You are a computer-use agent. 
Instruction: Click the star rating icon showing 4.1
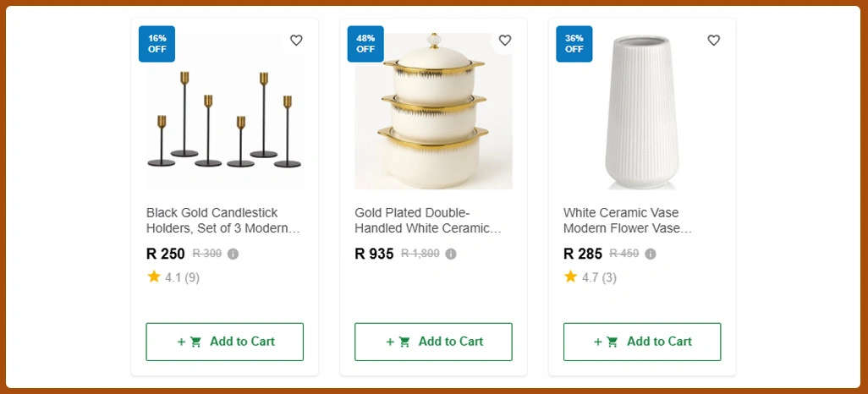tap(154, 276)
